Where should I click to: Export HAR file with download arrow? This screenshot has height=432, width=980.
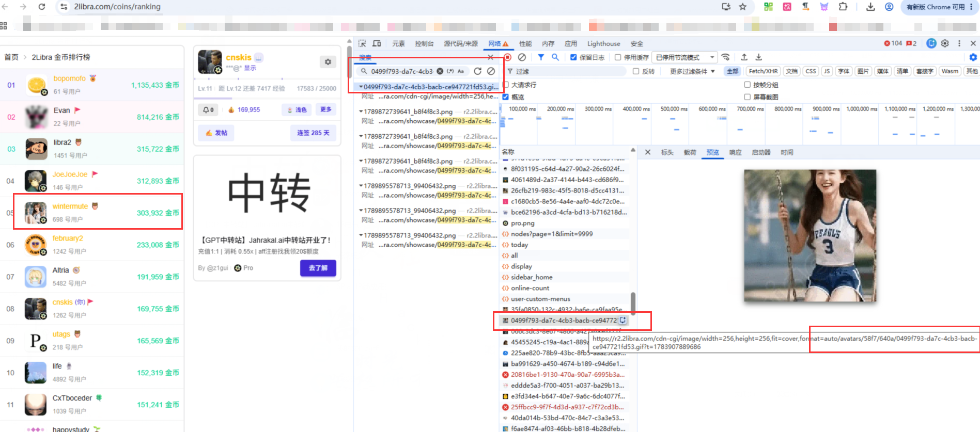click(759, 57)
